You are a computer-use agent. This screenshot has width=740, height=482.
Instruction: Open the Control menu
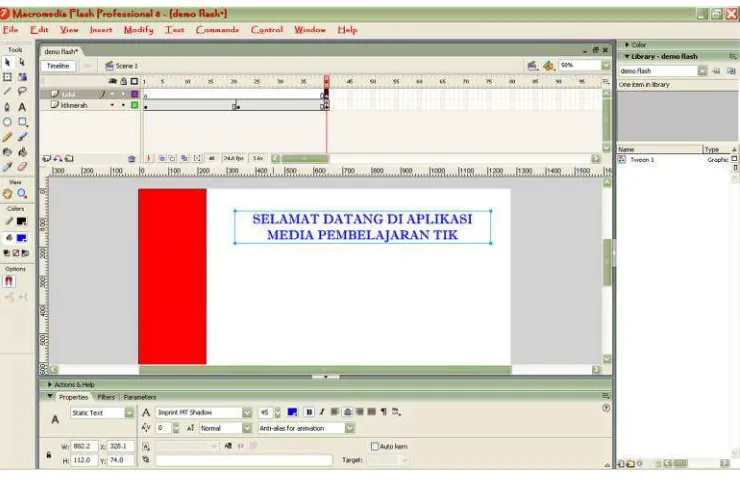coord(267,30)
